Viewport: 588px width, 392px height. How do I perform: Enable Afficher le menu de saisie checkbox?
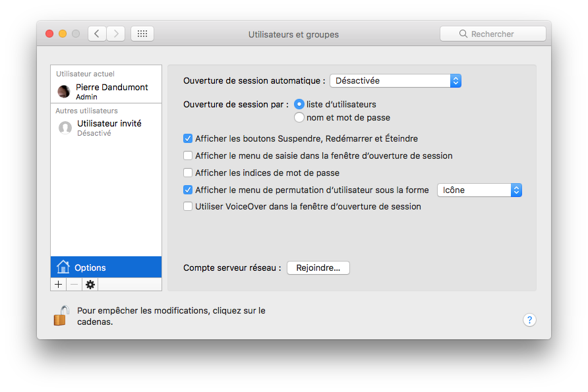pos(188,155)
